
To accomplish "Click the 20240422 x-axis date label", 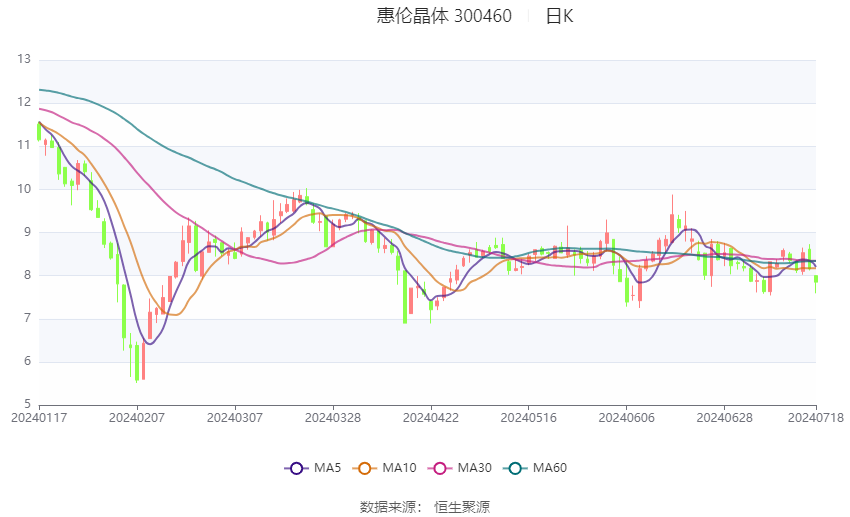I will click(431, 418).
